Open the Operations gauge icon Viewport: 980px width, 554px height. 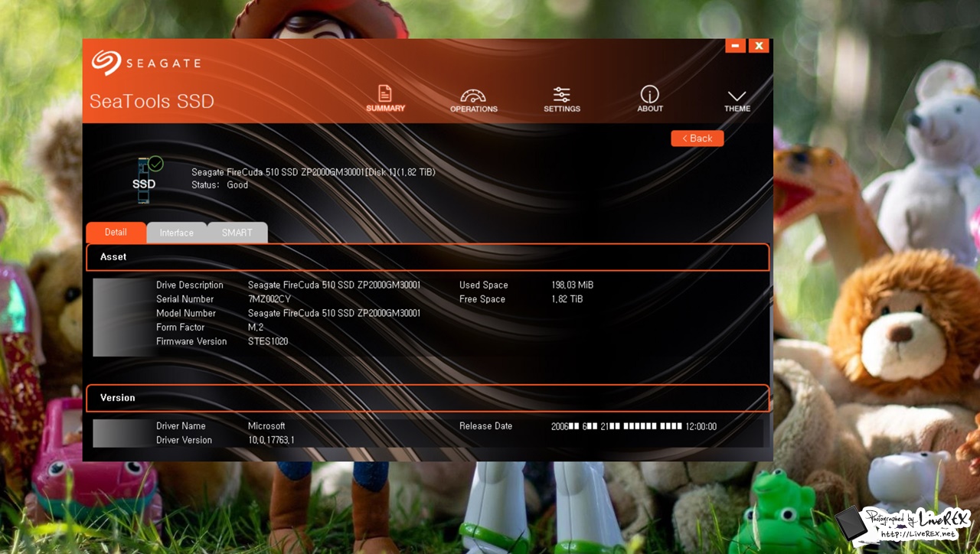click(473, 99)
